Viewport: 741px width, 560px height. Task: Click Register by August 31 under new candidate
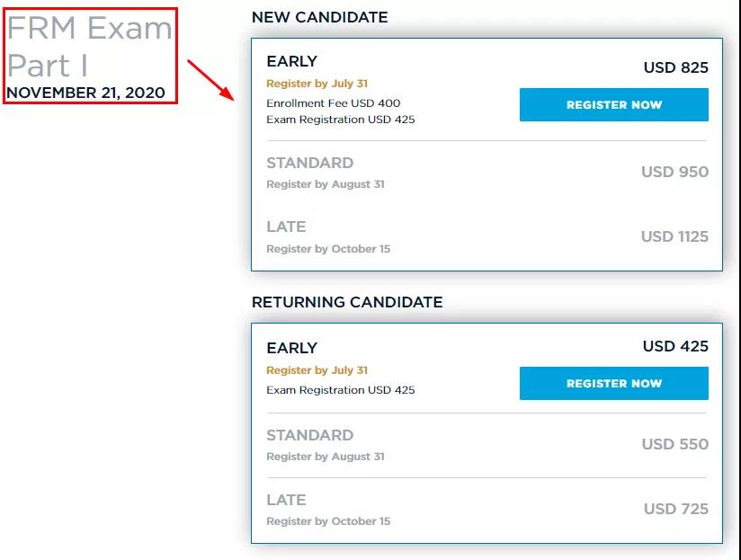326,184
